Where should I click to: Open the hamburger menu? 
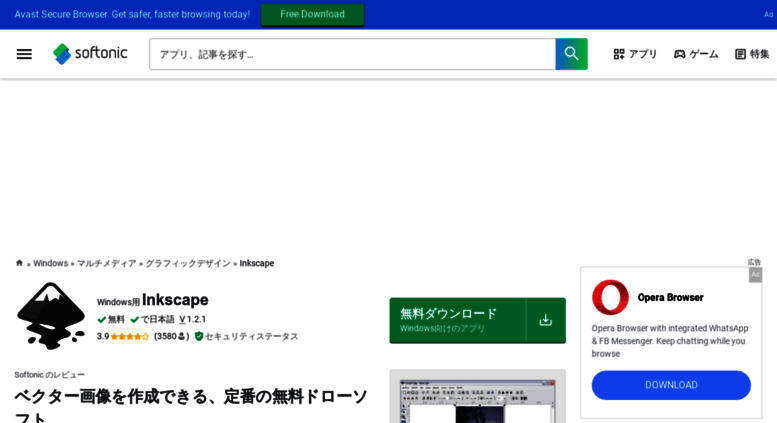click(24, 54)
